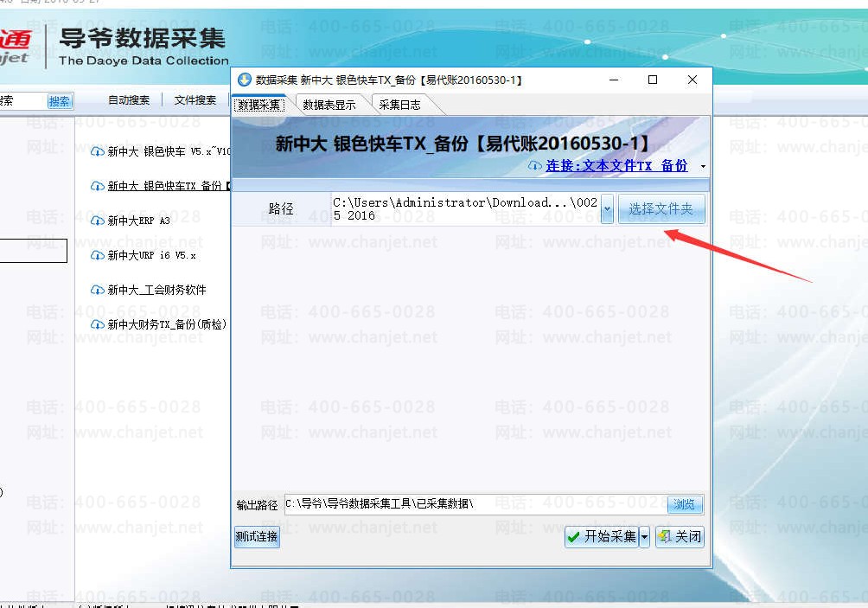The height and width of the screenshot is (608, 868).
Task: Click the 路径 path field
Action: tap(465, 208)
